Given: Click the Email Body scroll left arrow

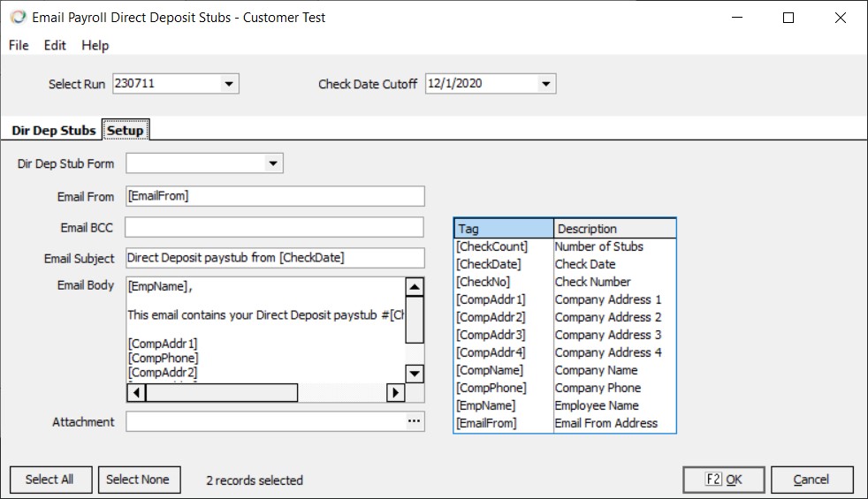Looking at the screenshot, I should (136, 393).
